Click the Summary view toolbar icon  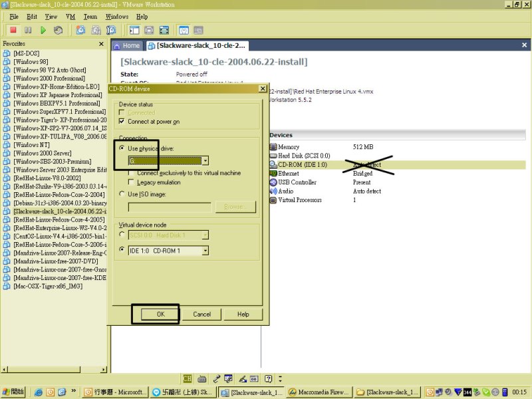pyautogui.click(x=184, y=30)
